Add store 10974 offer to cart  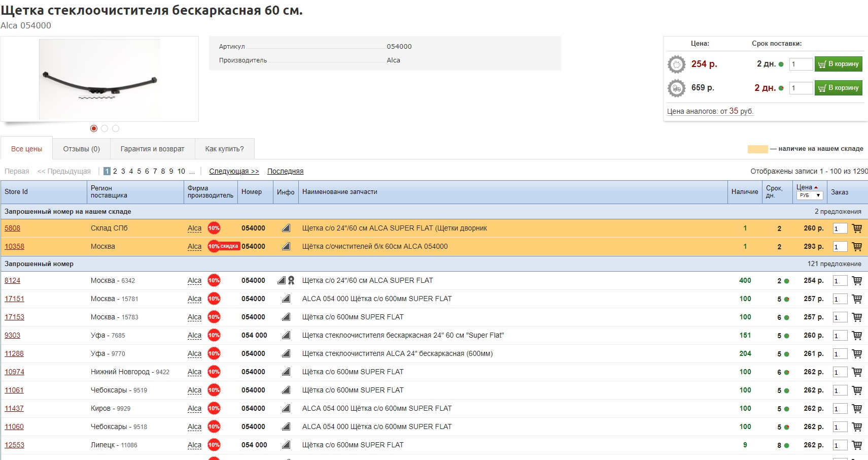857,372
